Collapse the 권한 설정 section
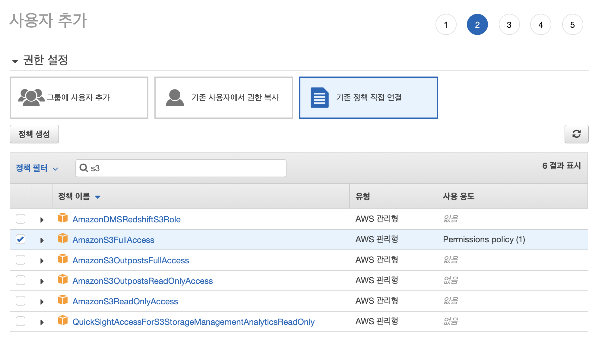The height and width of the screenshot is (364, 608). pyautogui.click(x=15, y=61)
